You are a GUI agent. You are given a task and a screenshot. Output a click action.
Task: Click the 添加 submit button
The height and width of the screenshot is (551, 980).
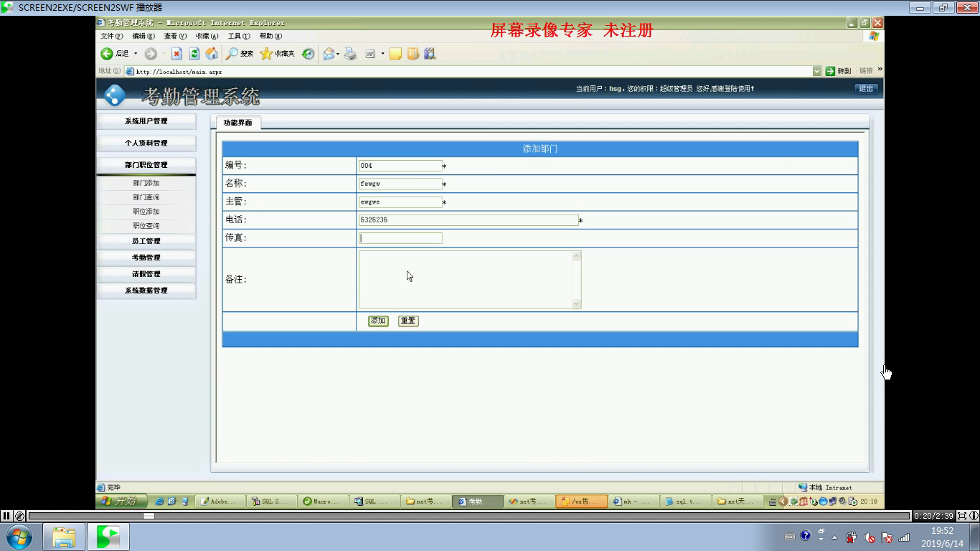coord(378,321)
